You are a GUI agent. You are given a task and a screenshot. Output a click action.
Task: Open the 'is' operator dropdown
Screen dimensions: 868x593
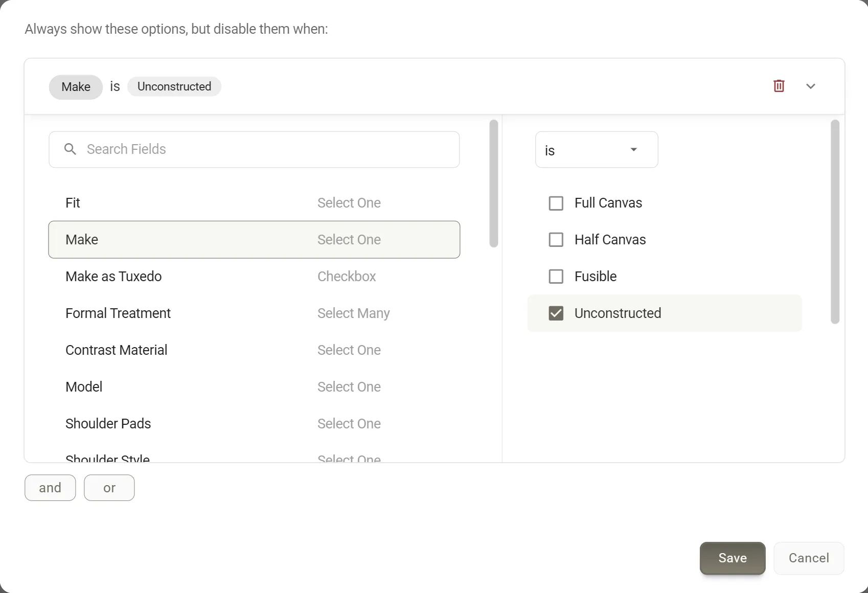[x=596, y=149]
